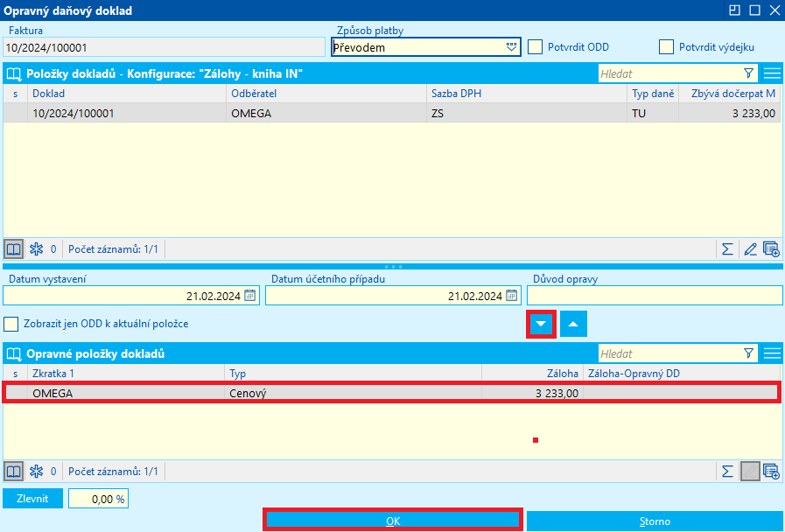Open filter icon in Položky dokladů search
This screenshot has width=785, height=532.
[x=748, y=73]
